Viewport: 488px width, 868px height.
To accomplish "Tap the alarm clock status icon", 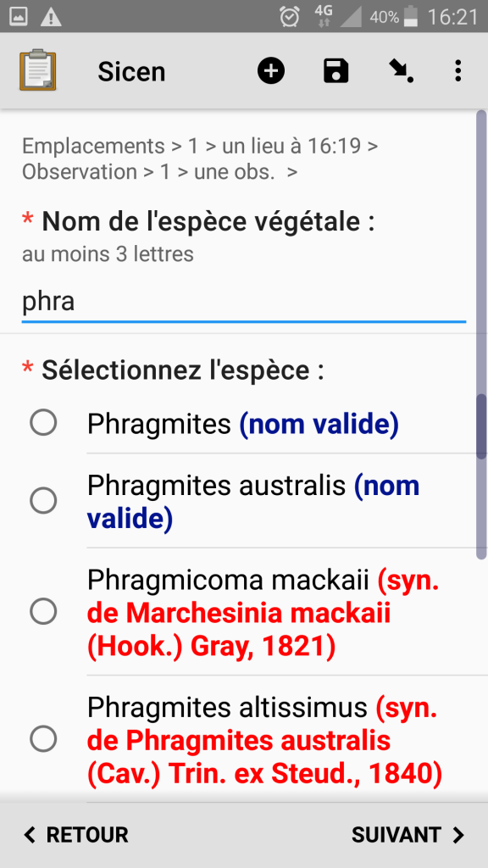I will (290, 17).
